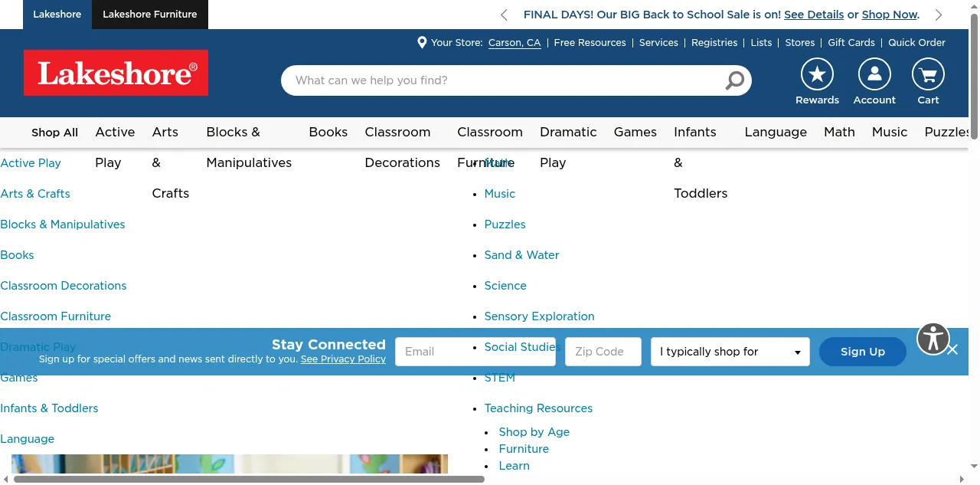The width and height of the screenshot is (980, 485).
Task: Click the Carson, CA store link
Action: coord(514,43)
